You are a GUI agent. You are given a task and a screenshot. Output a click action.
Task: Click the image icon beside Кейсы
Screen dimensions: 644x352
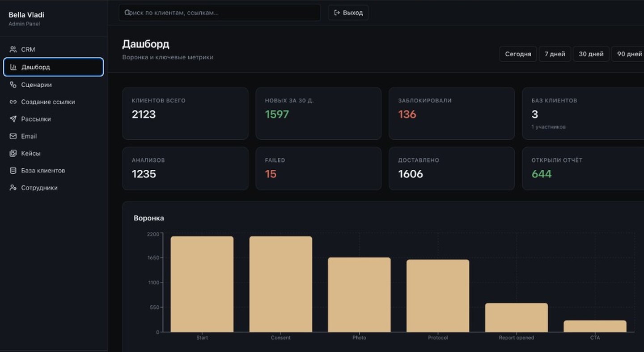(13, 153)
